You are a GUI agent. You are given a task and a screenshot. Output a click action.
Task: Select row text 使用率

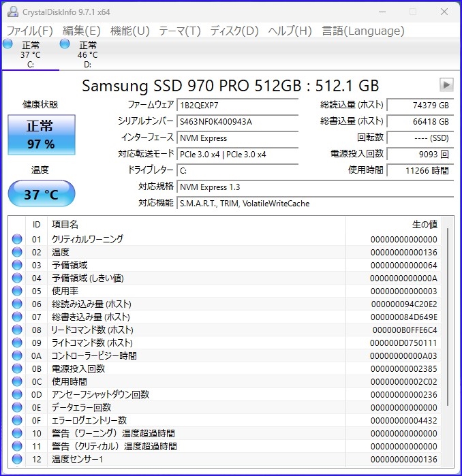click(65, 291)
